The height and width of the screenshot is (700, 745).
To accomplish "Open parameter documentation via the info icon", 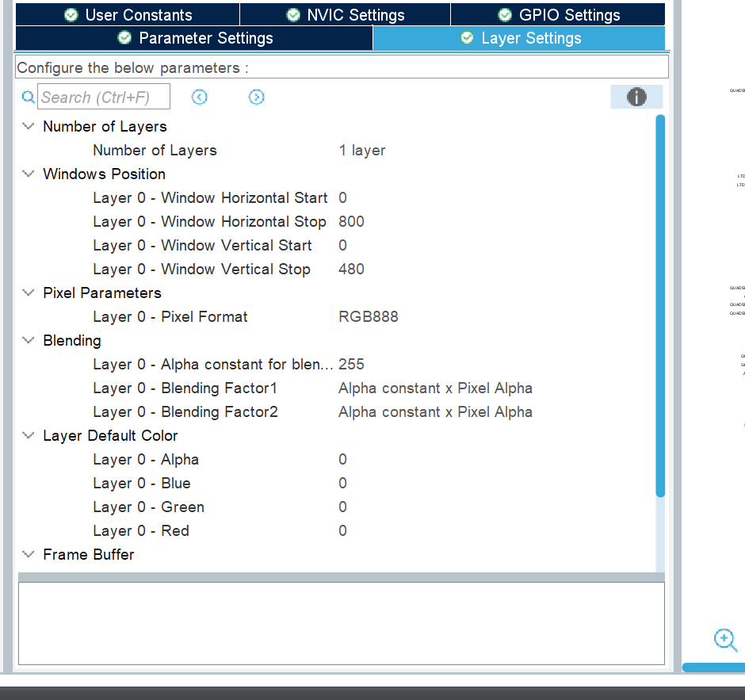I will pyautogui.click(x=636, y=96).
